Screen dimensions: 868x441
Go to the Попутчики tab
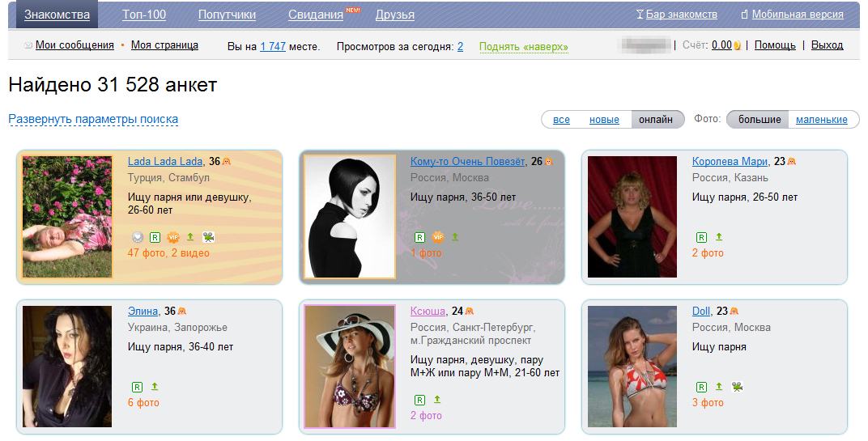point(227,15)
